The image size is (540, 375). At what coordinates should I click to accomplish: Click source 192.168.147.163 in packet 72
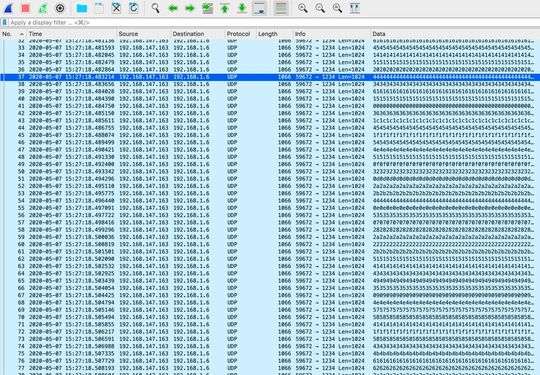(144, 332)
